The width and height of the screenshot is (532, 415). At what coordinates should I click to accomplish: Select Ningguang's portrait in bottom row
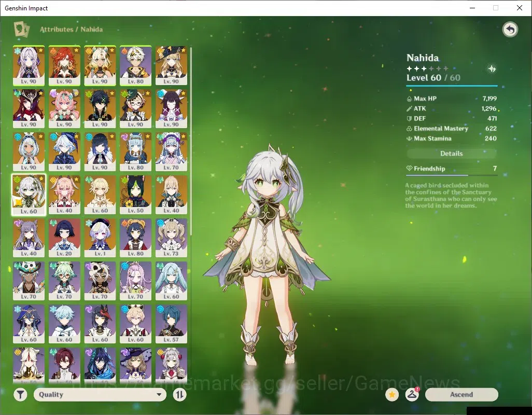coord(29,366)
